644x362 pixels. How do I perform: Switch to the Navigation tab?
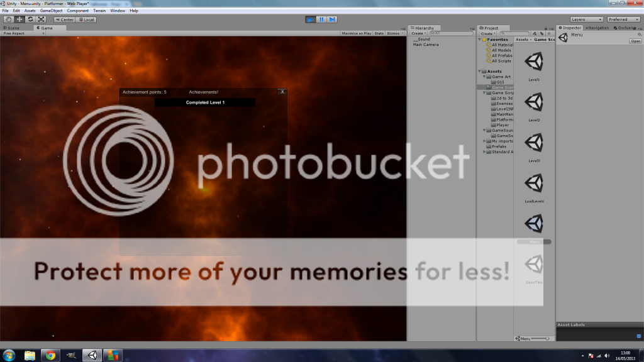coord(597,28)
